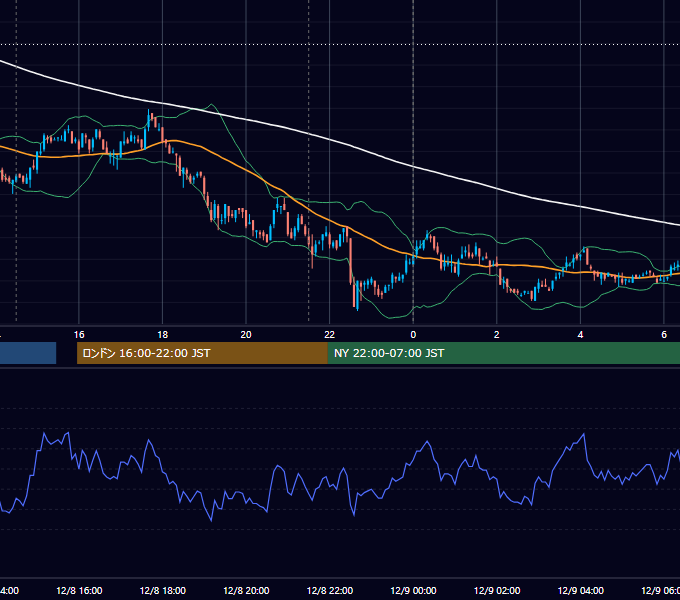Click the 12/9 04:00 date label
The height and width of the screenshot is (600, 680).
coord(581,591)
